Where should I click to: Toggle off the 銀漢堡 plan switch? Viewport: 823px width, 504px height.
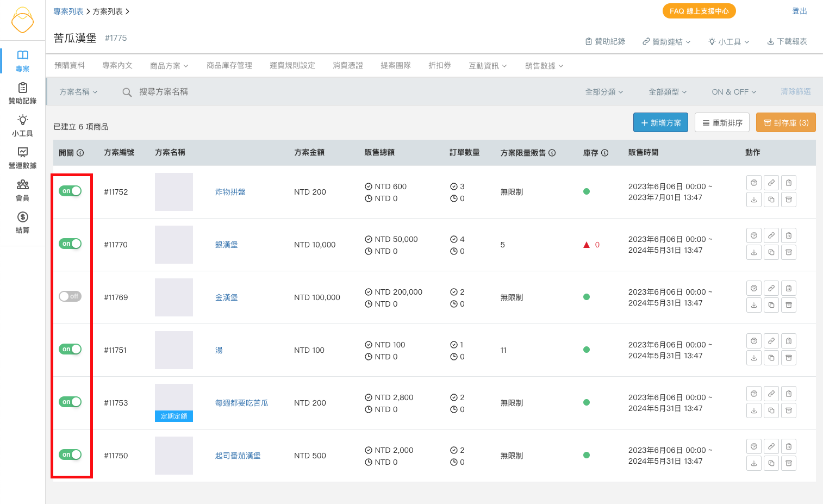(70, 244)
